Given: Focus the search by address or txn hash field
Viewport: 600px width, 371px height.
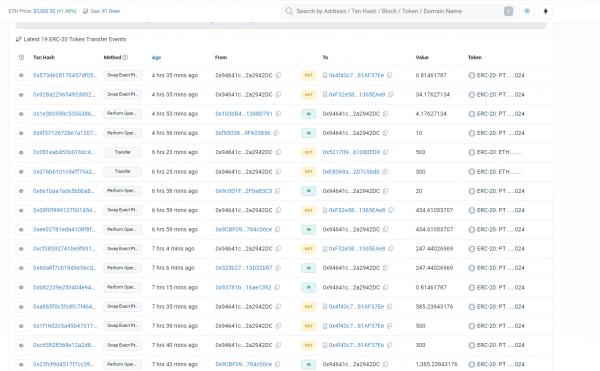Looking at the screenshot, I should point(398,11).
